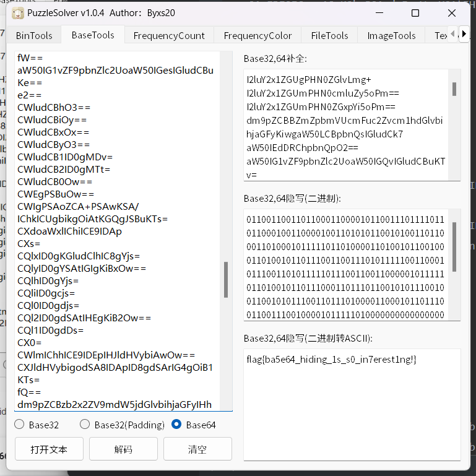Select the FileTools tab

pyautogui.click(x=329, y=35)
